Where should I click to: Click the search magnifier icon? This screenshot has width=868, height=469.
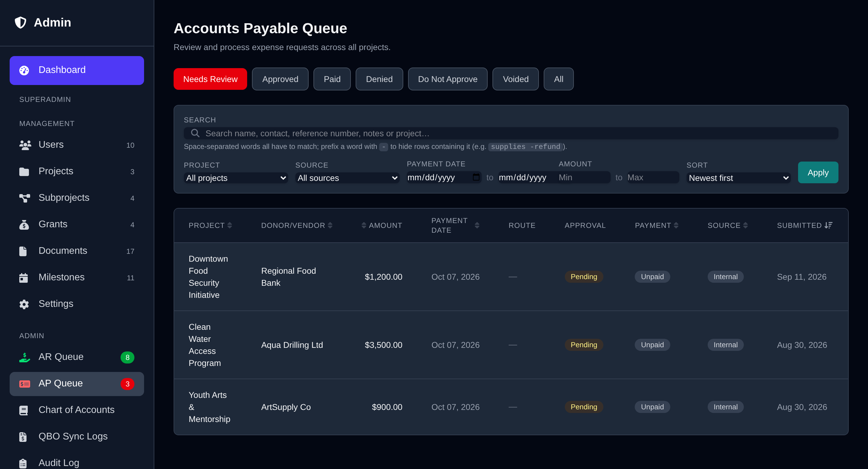tap(195, 133)
